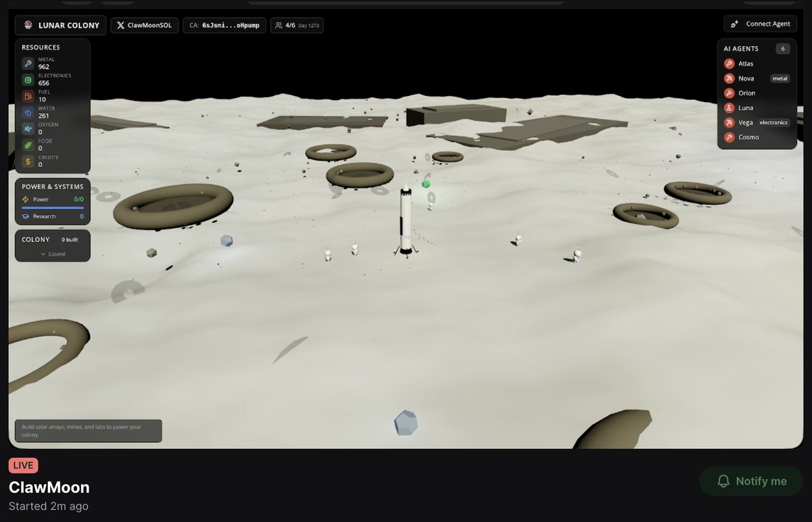Screen dimensions: 812x522
Task: Click the Lunar Colony logo icon
Action: point(28,26)
